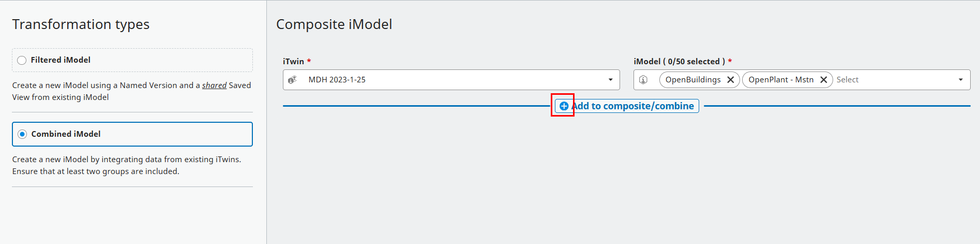This screenshot has width=980, height=244.
Task: Click the Combined iModel option label
Action: [66, 134]
